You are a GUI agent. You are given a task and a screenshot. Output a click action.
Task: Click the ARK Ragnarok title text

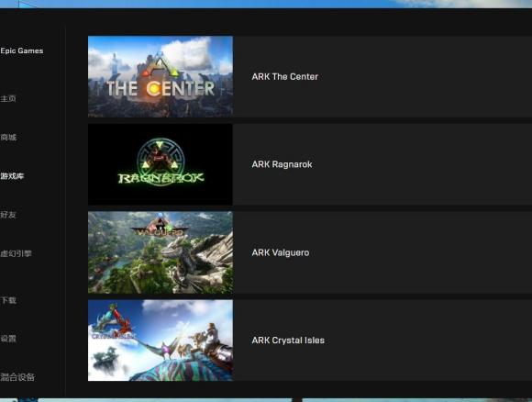point(282,164)
